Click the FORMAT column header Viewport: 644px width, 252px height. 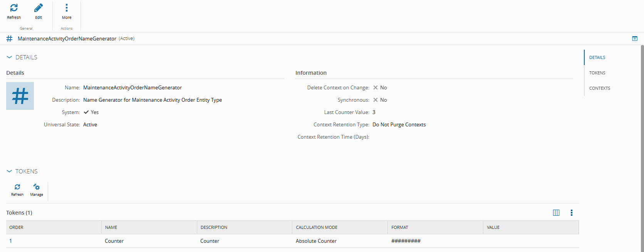(400, 227)
